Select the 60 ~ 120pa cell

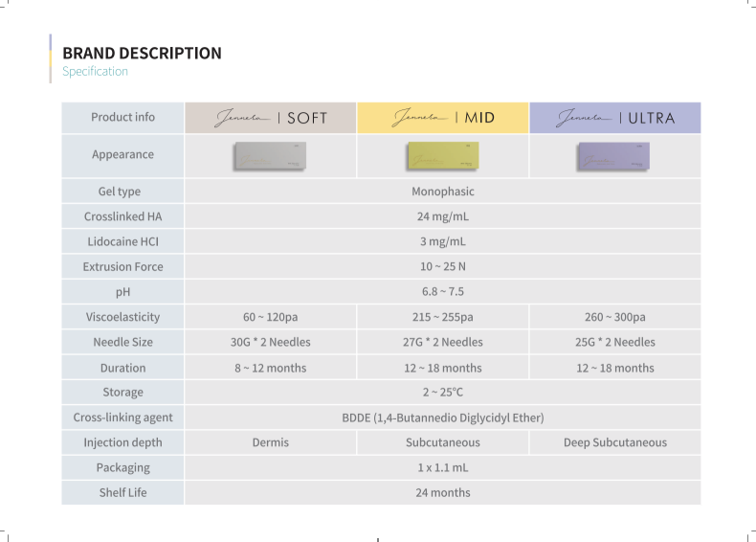tap(271, 317)
